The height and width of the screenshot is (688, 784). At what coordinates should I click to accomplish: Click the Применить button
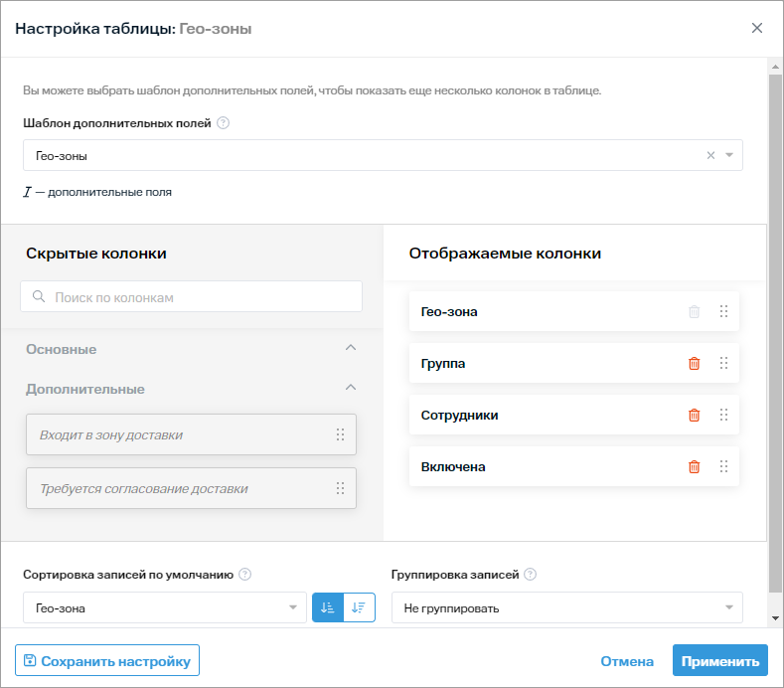pos(719,661)
